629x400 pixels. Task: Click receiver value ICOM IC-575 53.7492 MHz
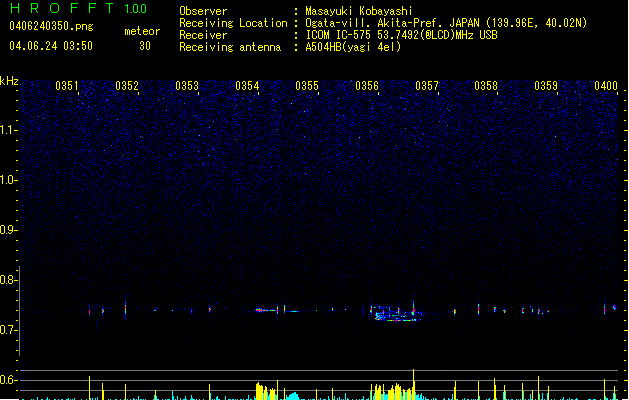tap(401, 35)
